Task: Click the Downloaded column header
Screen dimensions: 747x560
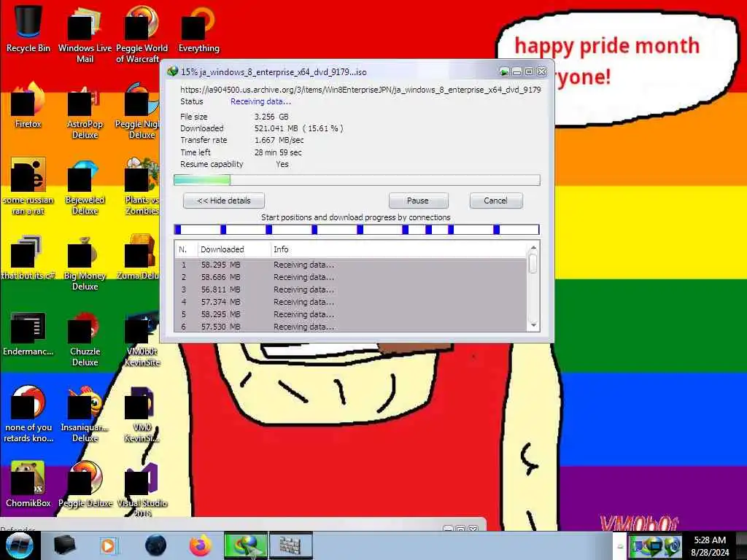Action: coord(233,249)
